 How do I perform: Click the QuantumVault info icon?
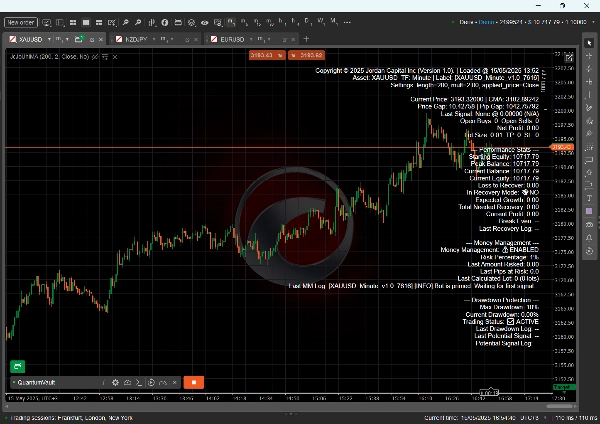[x=103, y=382]
